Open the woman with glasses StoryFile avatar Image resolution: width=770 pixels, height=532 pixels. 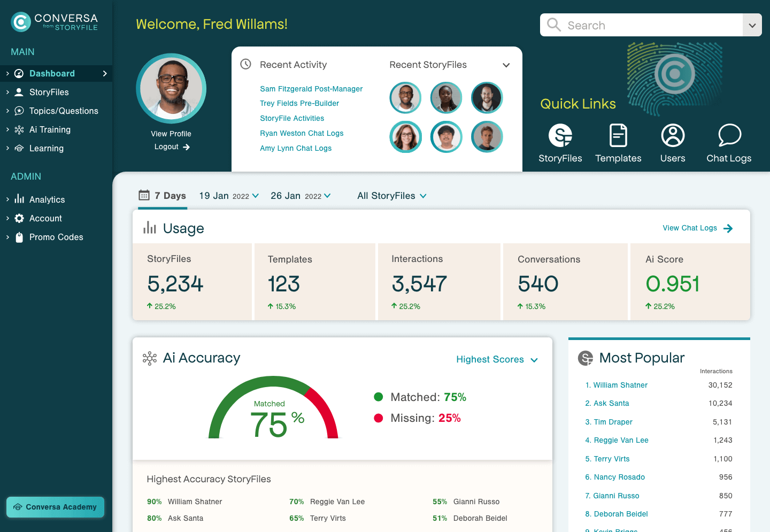(405, 137)
